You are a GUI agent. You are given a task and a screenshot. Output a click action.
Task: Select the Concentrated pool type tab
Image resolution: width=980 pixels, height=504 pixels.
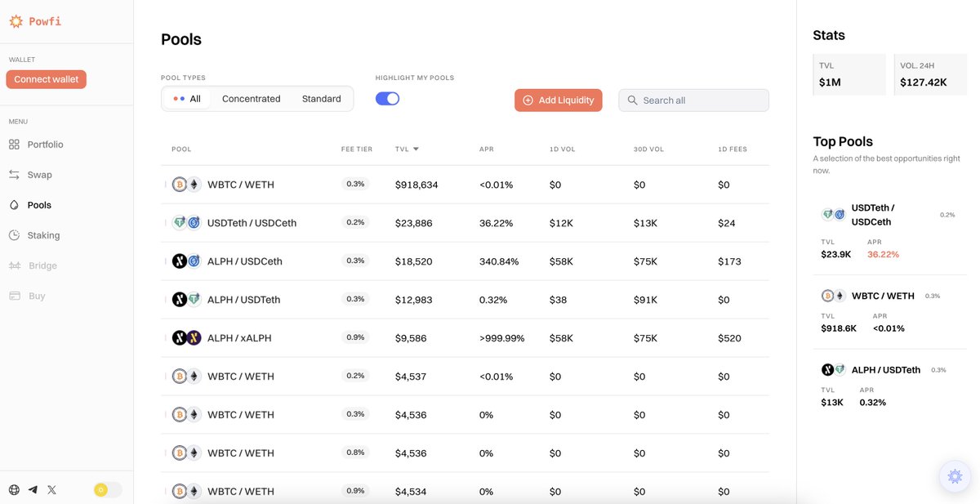[x=251, y=99]
